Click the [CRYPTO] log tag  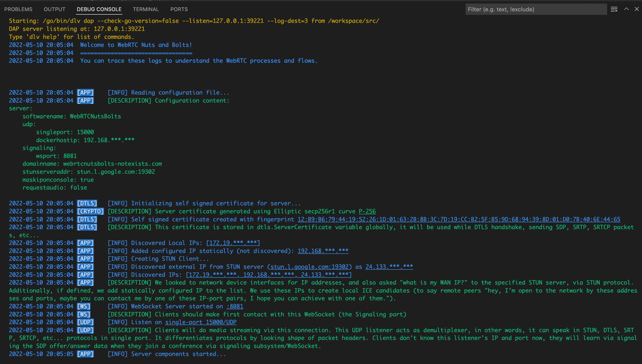[x=90, y=211]
